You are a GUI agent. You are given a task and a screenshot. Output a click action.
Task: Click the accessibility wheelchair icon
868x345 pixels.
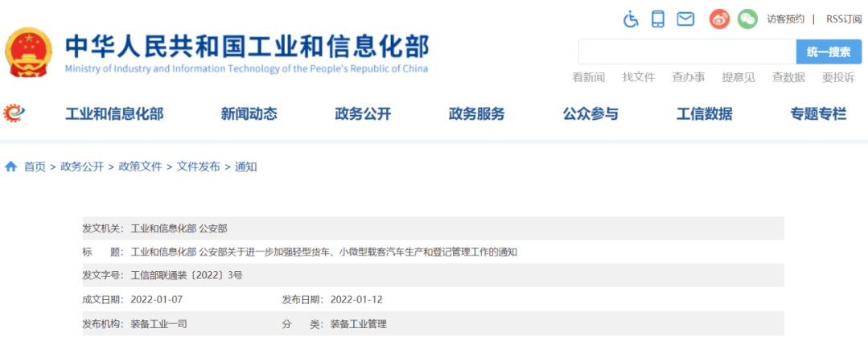(x=631, y=18)
